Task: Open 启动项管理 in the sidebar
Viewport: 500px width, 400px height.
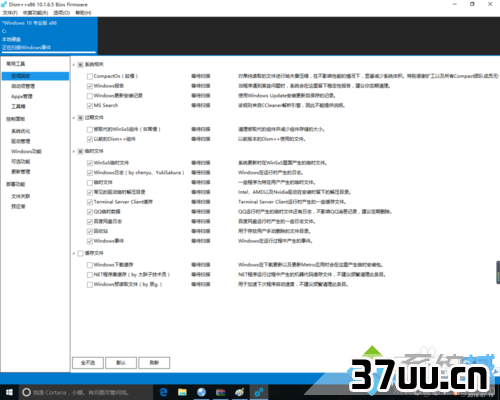Action: (23, 86)
